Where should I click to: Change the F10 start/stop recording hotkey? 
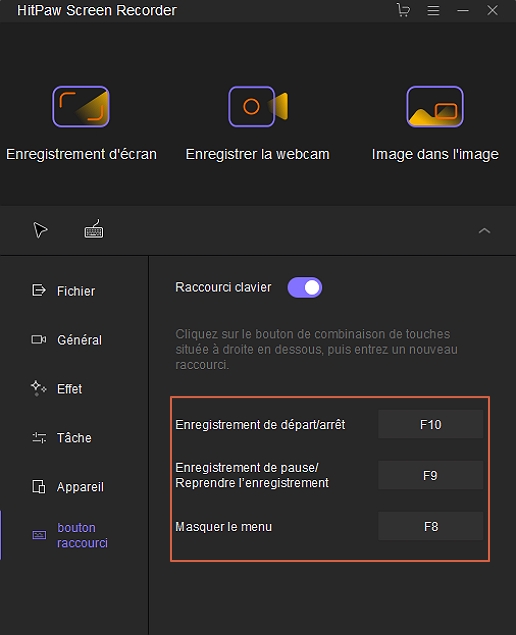point(431,424)
